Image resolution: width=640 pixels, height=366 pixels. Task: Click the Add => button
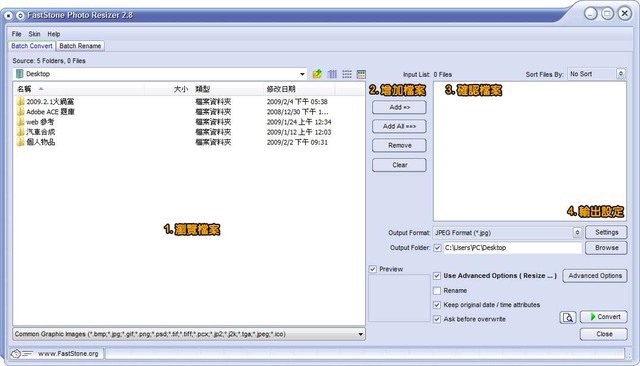click(399, 107)
